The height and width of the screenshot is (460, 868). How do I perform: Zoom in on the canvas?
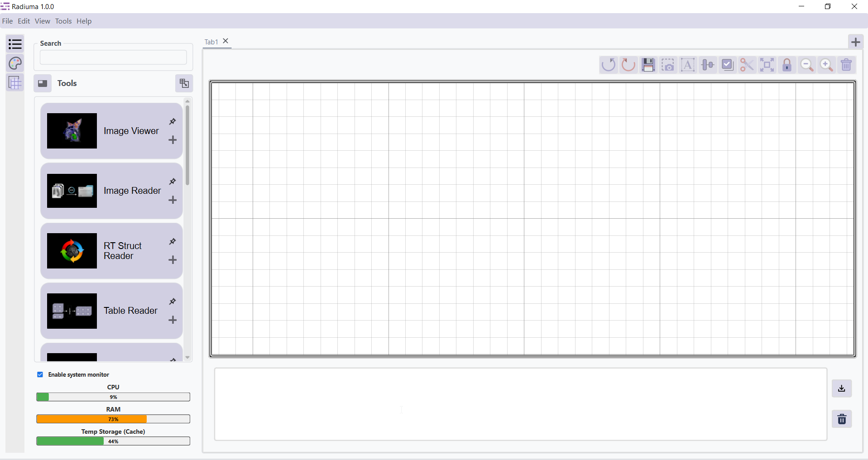click(x=826, y=65)
